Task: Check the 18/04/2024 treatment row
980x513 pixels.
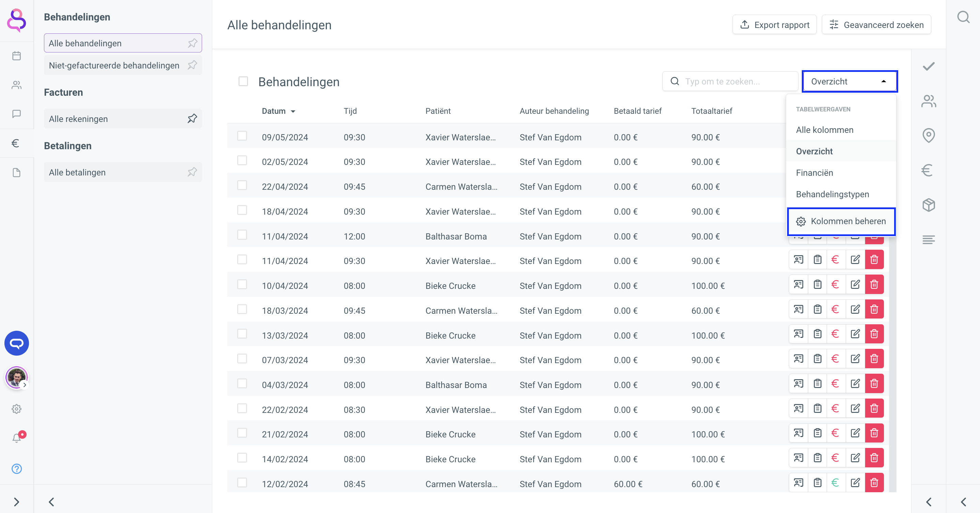Action: (242, 210)
